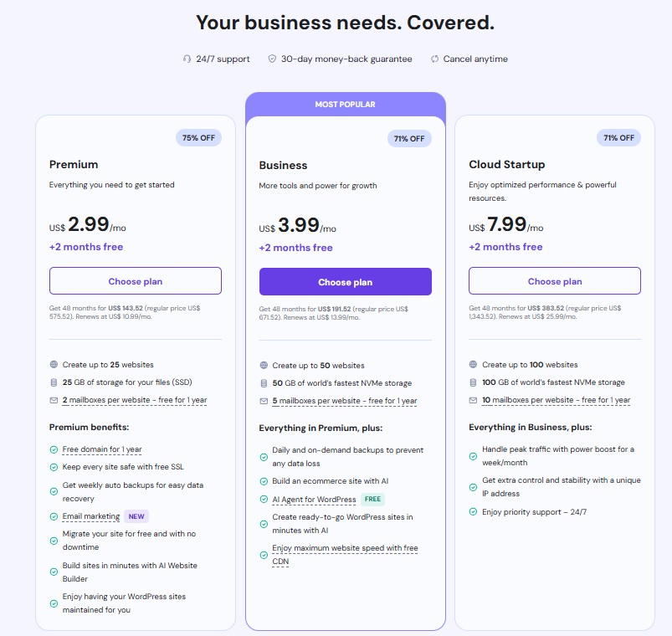This screenshot has height=636, width=672.
Task: Click the Cancel anytime refresh icon
Action: [435, 59]
